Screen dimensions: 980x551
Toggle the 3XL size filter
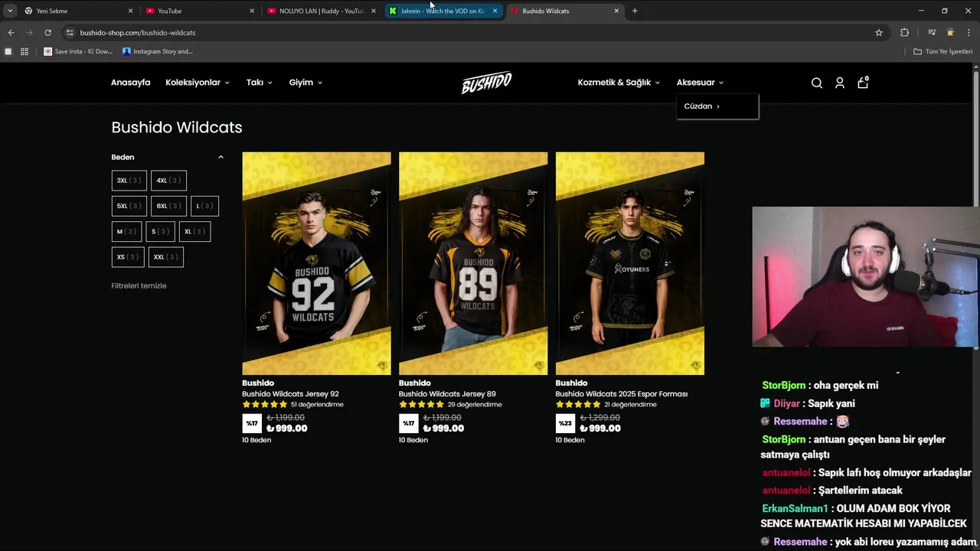pos(129,181)
